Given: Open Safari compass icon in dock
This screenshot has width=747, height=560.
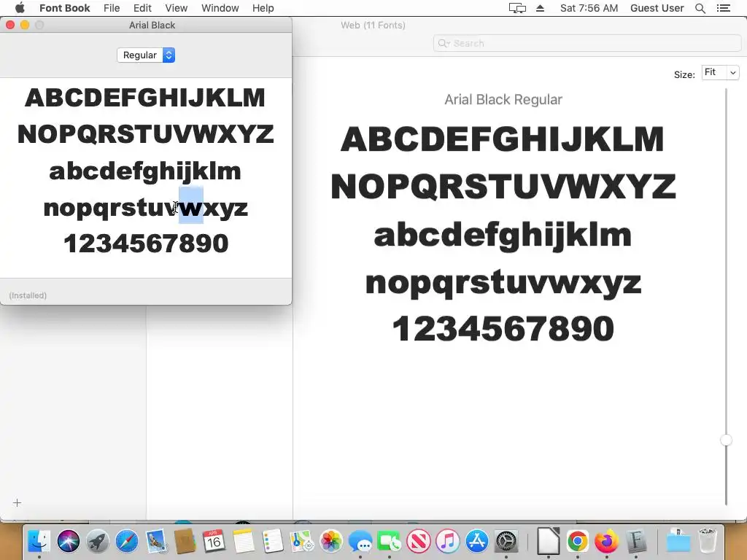Looking at the screenshot, I should pos(127,541).
